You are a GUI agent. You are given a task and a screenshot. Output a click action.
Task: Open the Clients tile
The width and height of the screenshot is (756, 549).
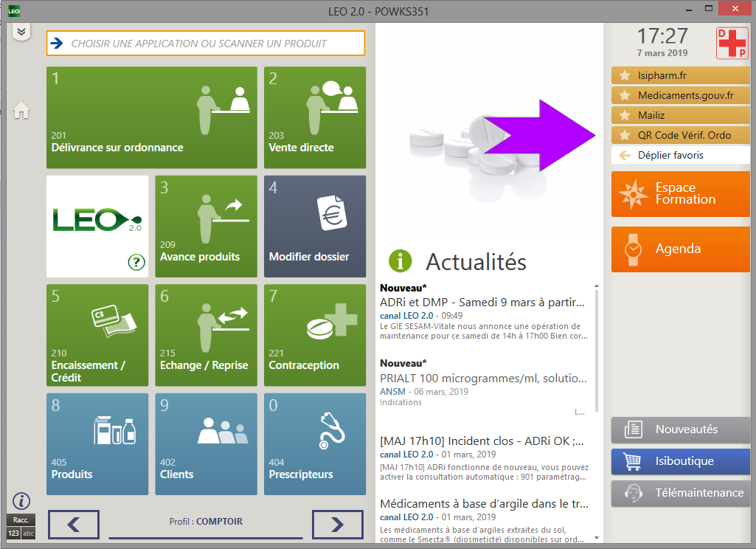coord(206,443)
